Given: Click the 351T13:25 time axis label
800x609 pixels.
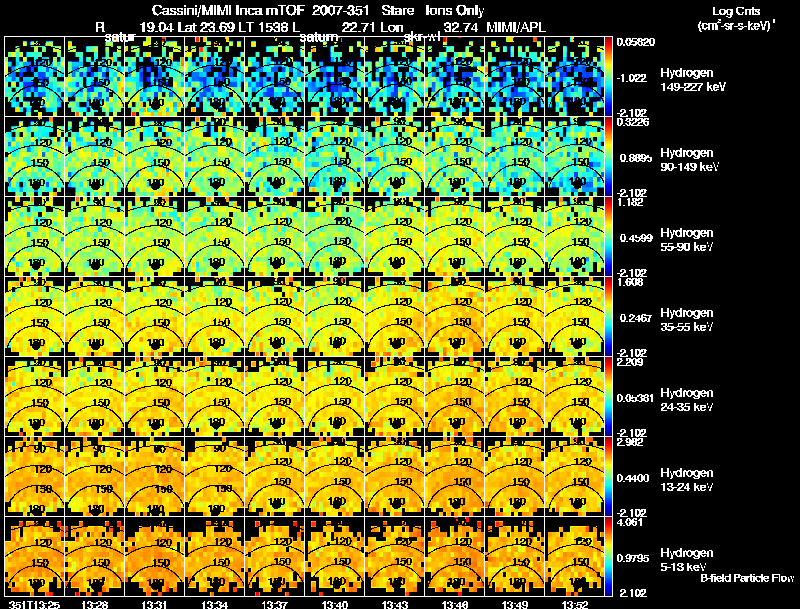Looking at the screenshot, I should [34, 604].
